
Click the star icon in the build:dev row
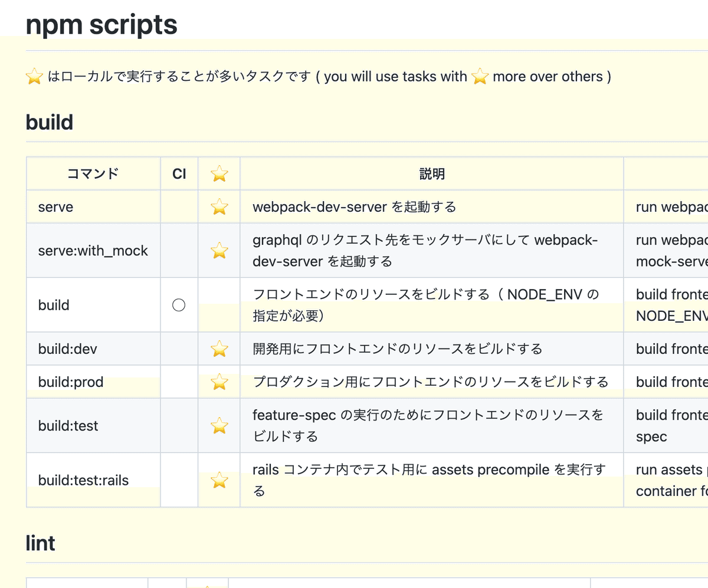click(x=219, y=349)
